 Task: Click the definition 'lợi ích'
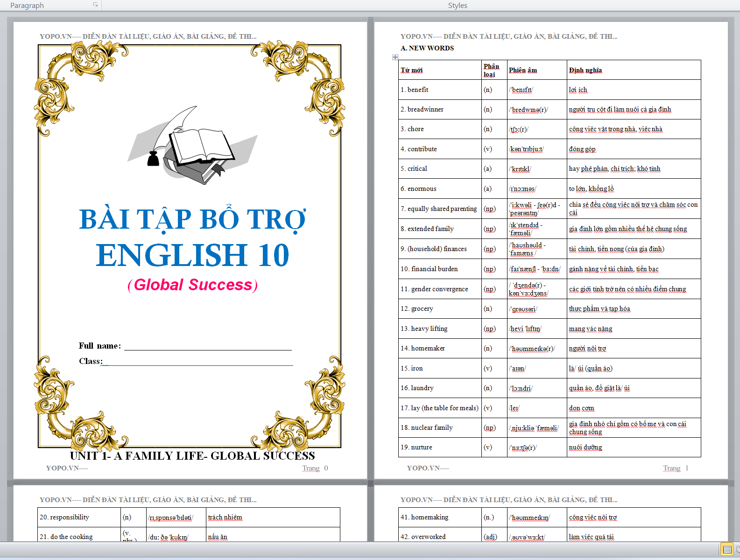point(578,90)
